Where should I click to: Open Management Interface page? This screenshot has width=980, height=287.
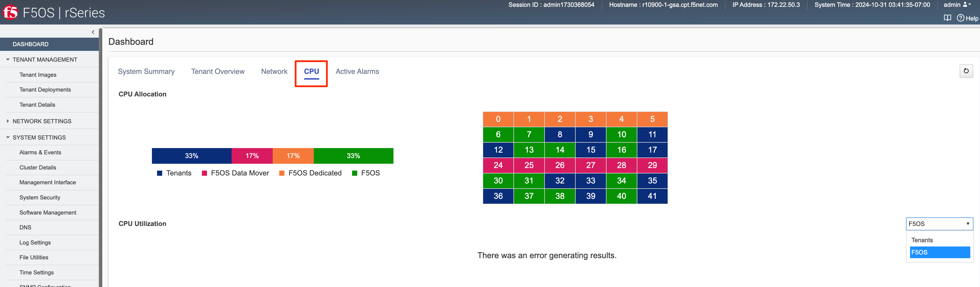click(48, 183)
